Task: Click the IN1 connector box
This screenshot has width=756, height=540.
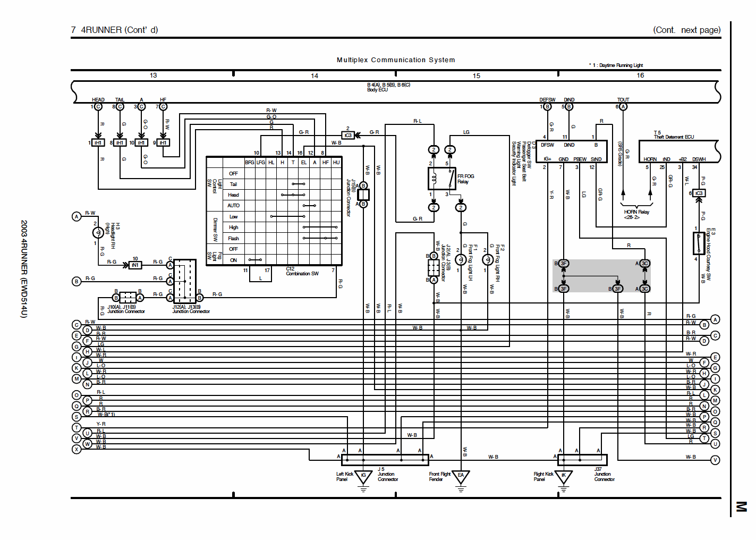Action: click(x=135, y=265)
